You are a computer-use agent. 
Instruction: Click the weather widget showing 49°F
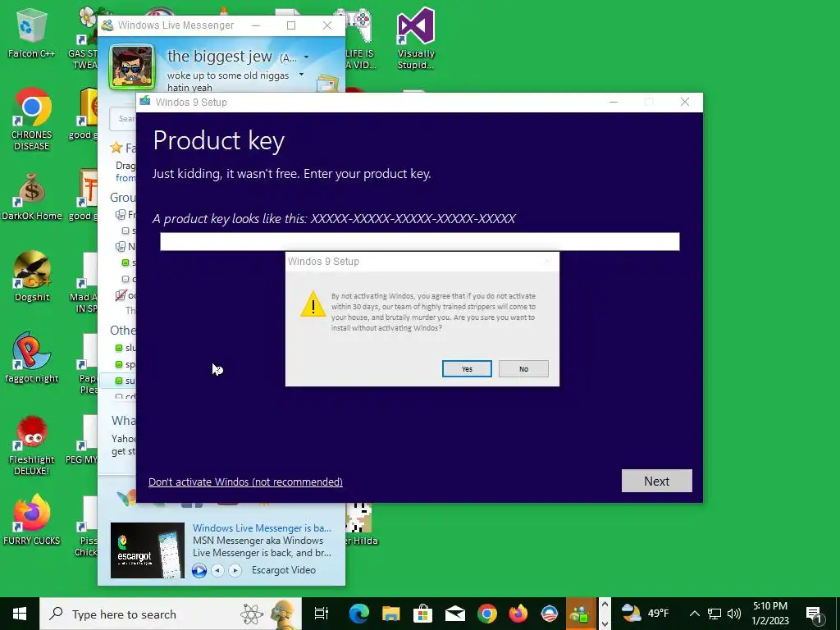[x=646, y=613]
